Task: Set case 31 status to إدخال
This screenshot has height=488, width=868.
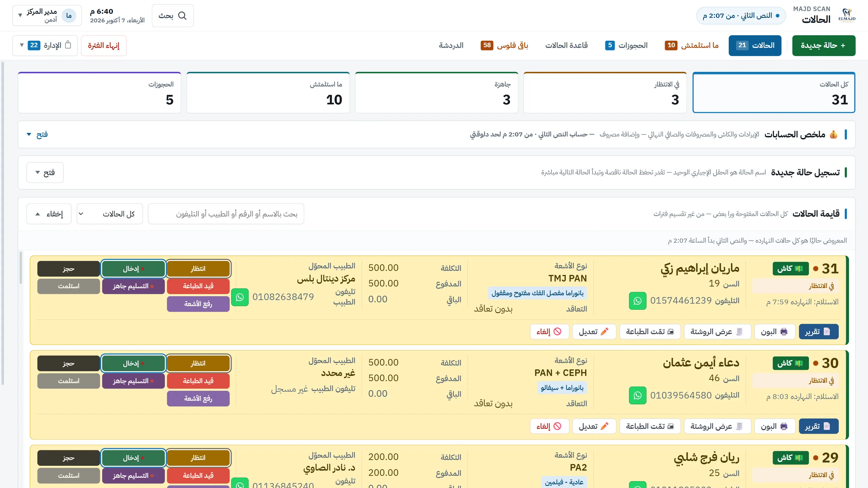Action: tap(133, 269)
